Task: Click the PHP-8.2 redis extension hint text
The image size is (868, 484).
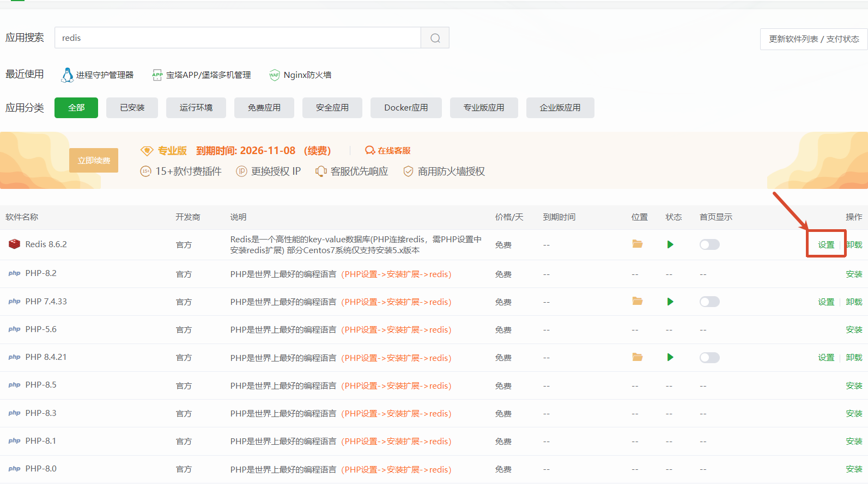Action: (x=396, y=274)
